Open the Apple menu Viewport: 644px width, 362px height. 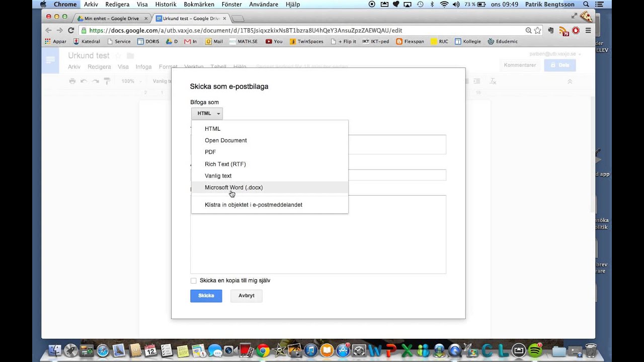(x=43, y=5)
